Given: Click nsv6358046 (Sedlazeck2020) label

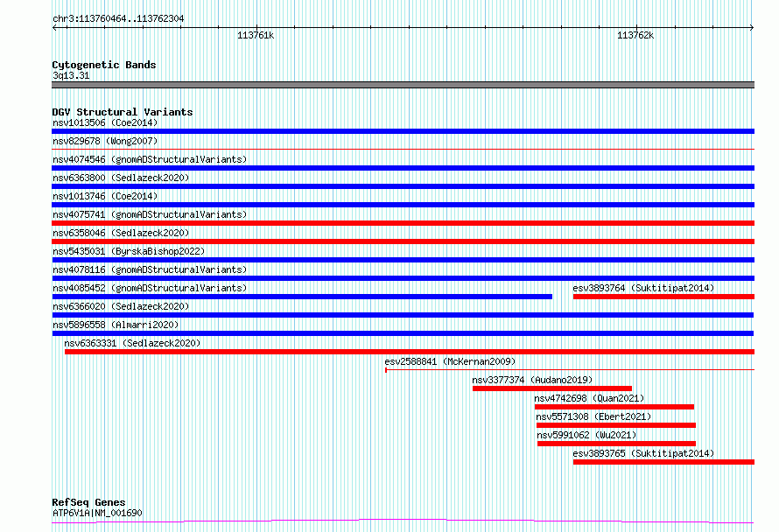Looking at the screenshot, I should pos(121,233).
